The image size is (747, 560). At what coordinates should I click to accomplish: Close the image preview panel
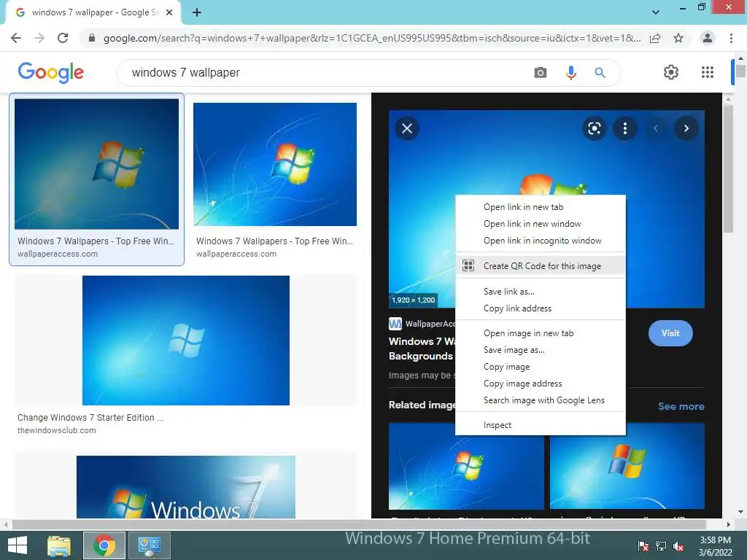click(x=407, y=128)
